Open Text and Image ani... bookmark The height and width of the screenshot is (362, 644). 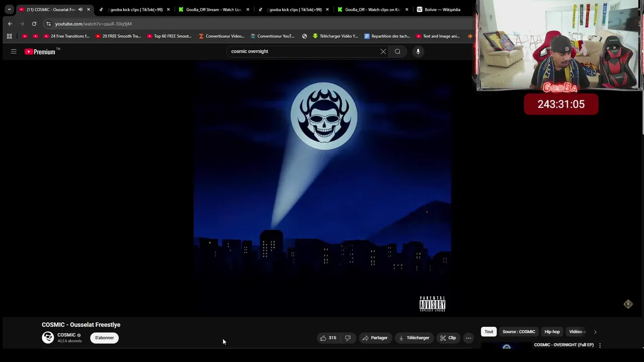click(x=438, y=36)
